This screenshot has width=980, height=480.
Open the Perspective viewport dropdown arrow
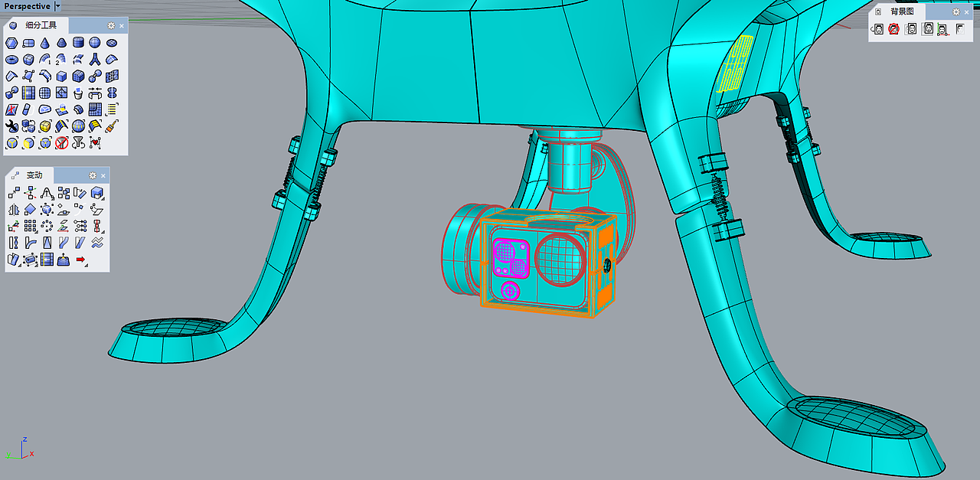click(58, 6)
